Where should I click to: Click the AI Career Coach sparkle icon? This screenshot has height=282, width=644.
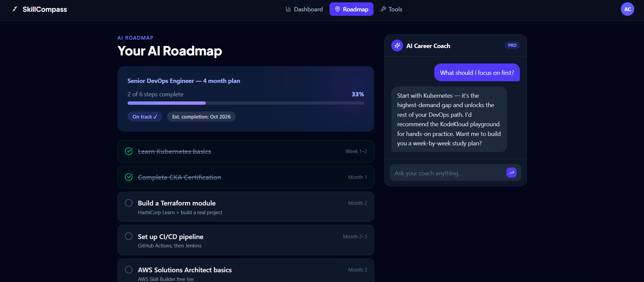(397, 46)
